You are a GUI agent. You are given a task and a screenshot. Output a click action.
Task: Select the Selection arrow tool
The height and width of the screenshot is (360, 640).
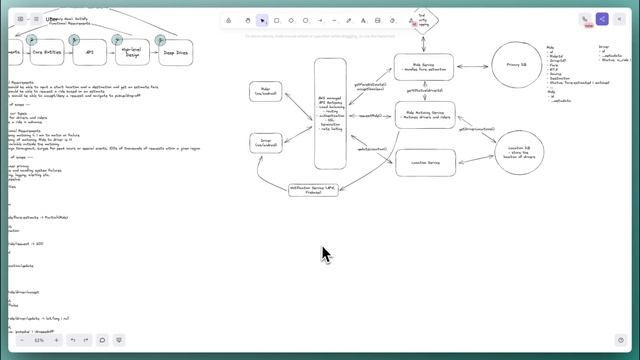click(262, 20)
